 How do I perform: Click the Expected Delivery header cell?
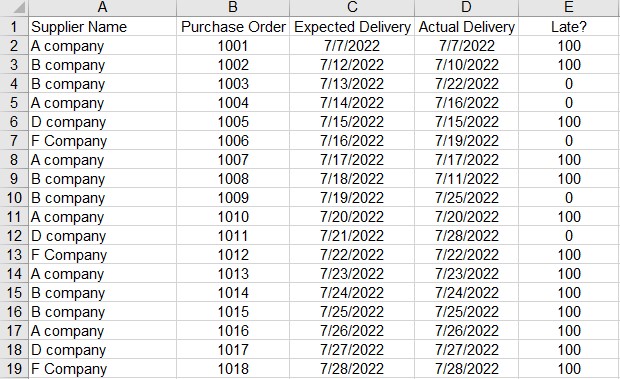(x=352, y=26)
